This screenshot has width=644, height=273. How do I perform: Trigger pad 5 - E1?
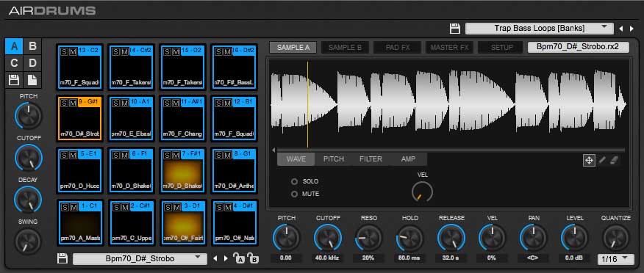[x=79, y=170]
